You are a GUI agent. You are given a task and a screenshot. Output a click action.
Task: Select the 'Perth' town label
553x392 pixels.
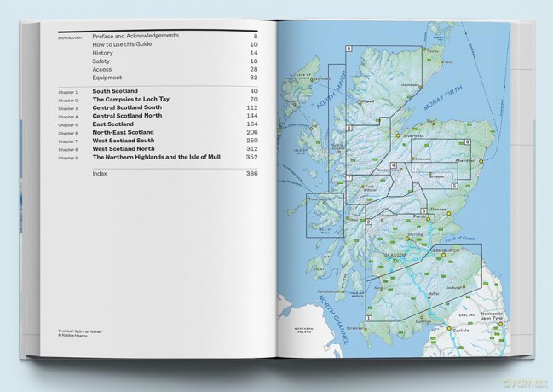pos(419,216)
